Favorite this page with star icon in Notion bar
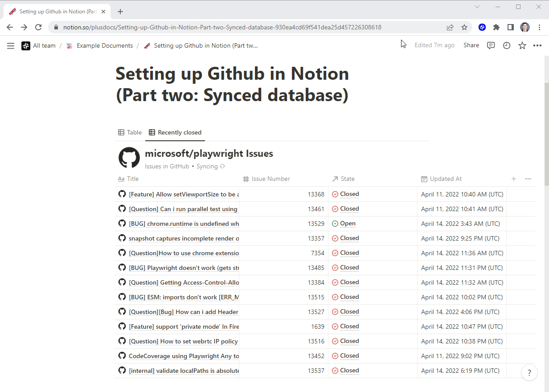 click(x=522, y=45)
